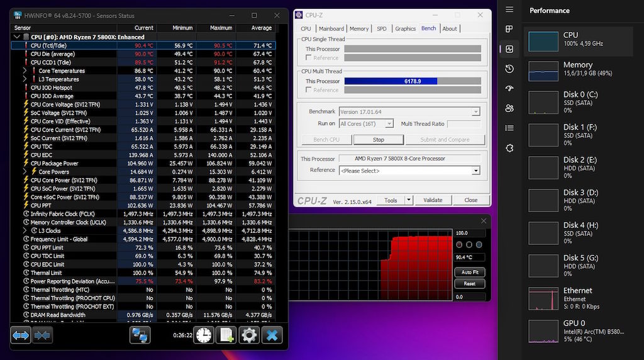Click multi thread This Processor score bar
Image resolution: width=644 pixels, height=360 pixels.
(x=413, y=81)
